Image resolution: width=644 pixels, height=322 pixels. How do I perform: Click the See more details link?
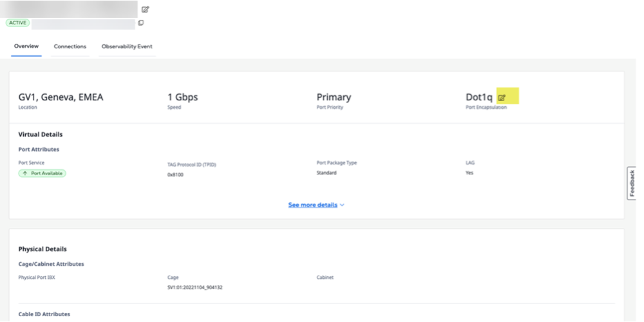(x=312, y=205)
